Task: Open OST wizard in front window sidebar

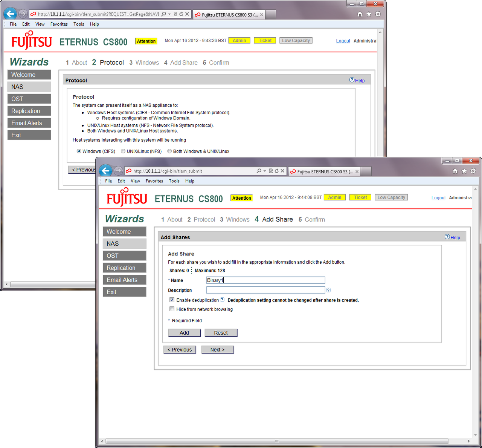Action: [x=124, y=256]
